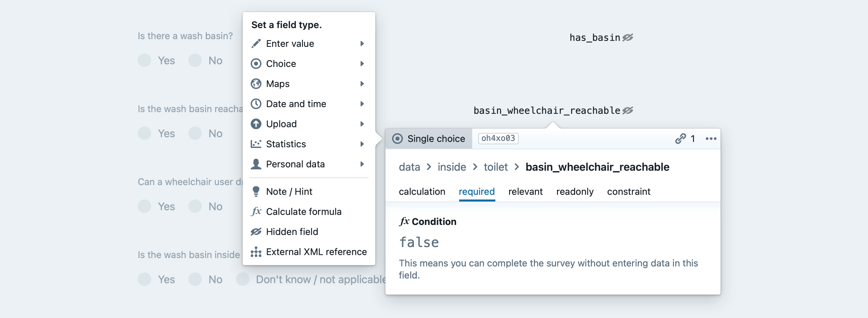This screenshot has width=868, height=318.
Task: Open the Single choice field type dropdown
Action: click(x=429, y=139)
